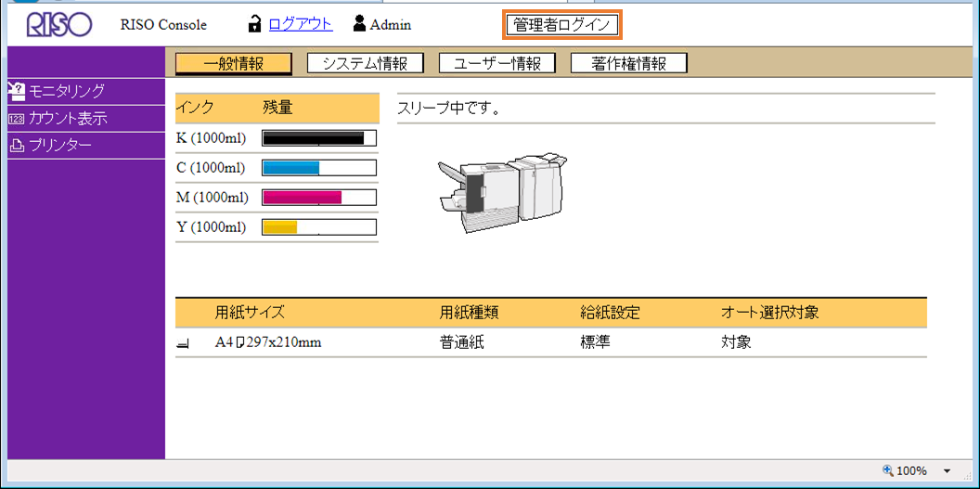Click the M magenta ink level bar
Image resolution: width=980 pixels, height=489 pixels.
click(318, 198)
